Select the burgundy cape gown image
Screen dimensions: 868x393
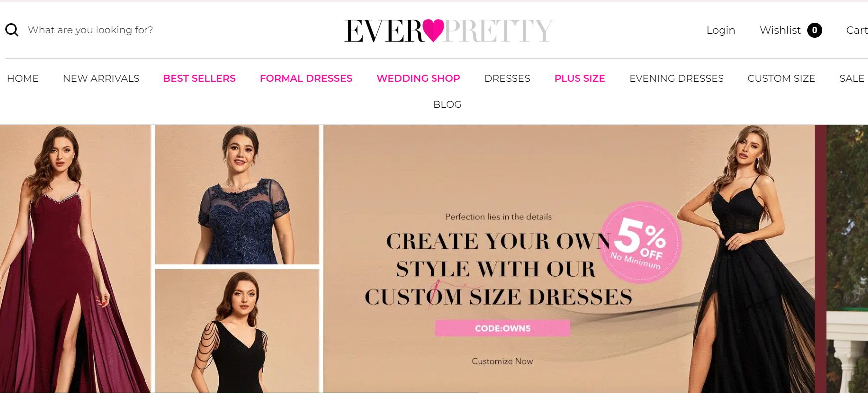point(75,259)
